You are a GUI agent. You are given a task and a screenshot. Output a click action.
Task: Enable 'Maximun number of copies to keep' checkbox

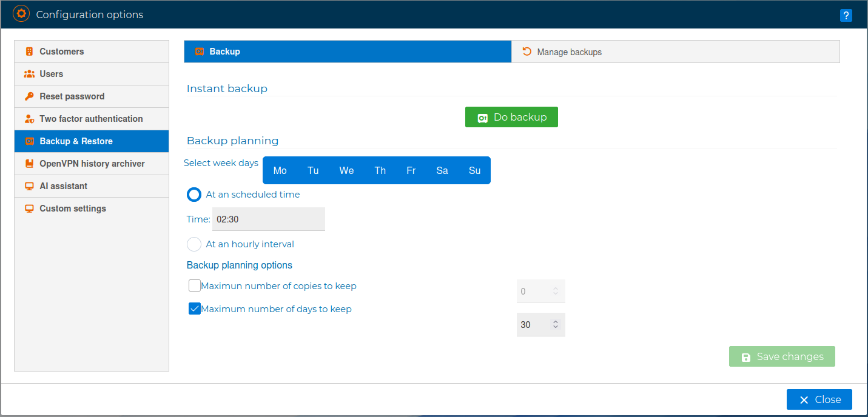(195, 285)
